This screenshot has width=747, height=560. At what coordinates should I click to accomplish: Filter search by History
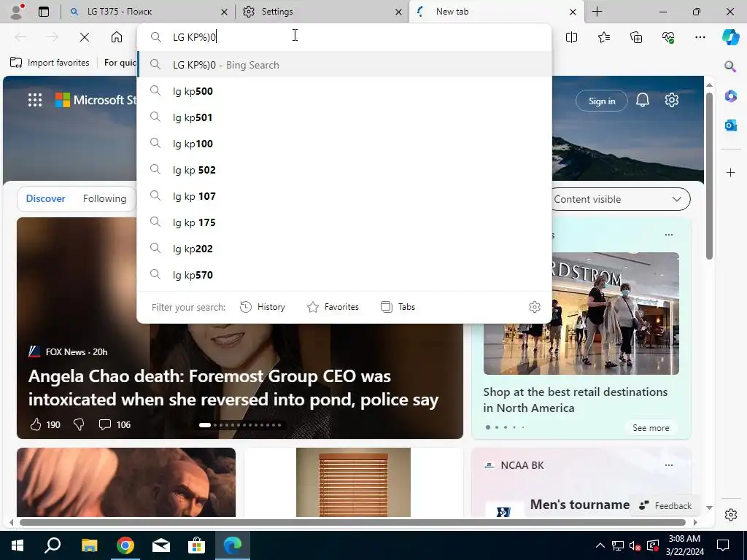click(263, 307)
